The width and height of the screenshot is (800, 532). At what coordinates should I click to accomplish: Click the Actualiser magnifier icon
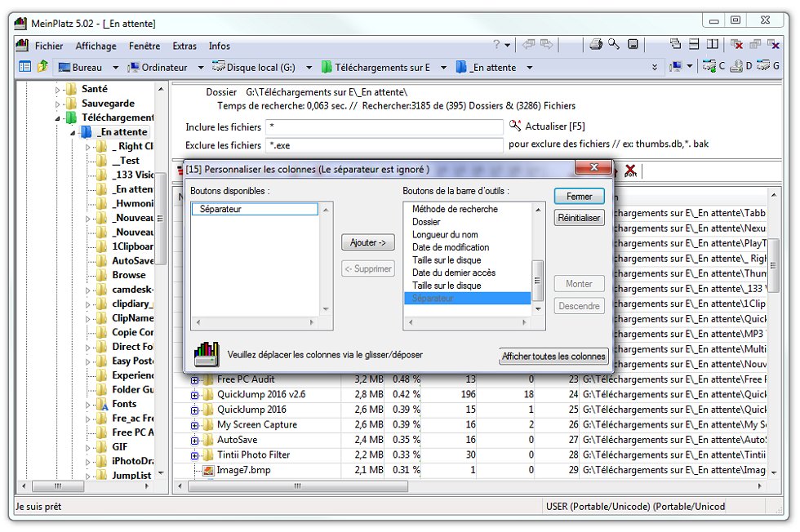(x=515, y=126)
